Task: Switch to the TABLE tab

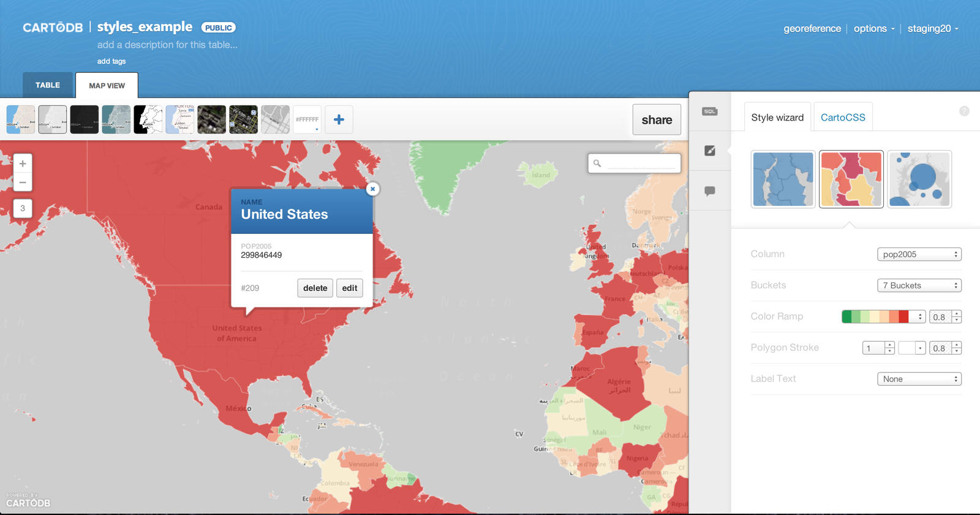Action: 48,85
